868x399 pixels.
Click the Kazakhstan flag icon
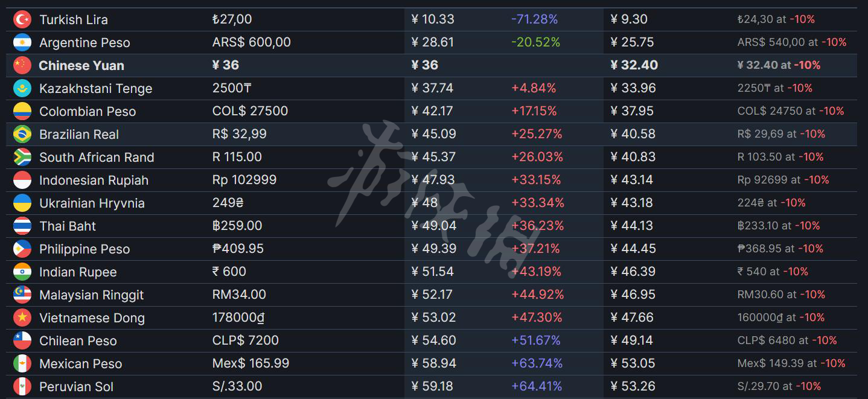22,88
